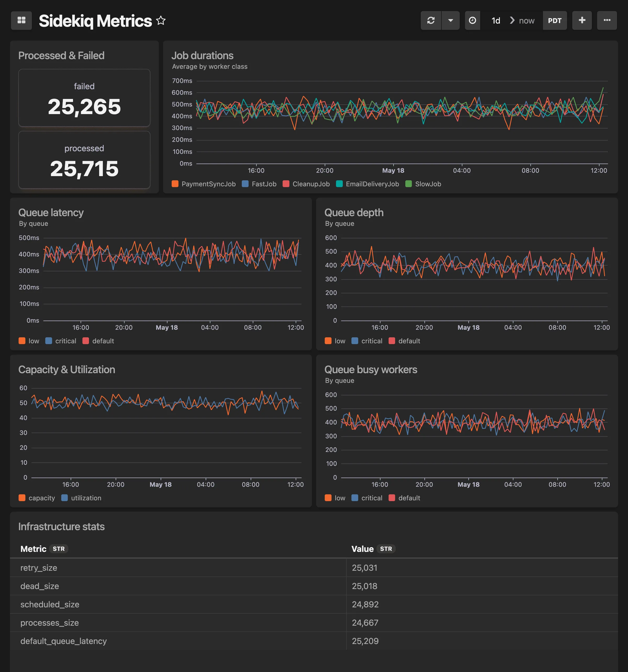Toggle low series in Queue depth legend
Viewport: 628px width, 672px height.
335,341
